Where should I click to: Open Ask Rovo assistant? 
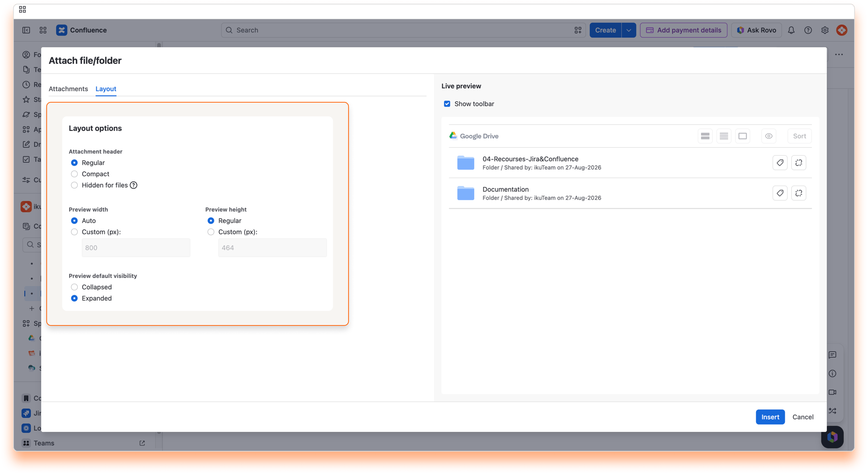756,30
